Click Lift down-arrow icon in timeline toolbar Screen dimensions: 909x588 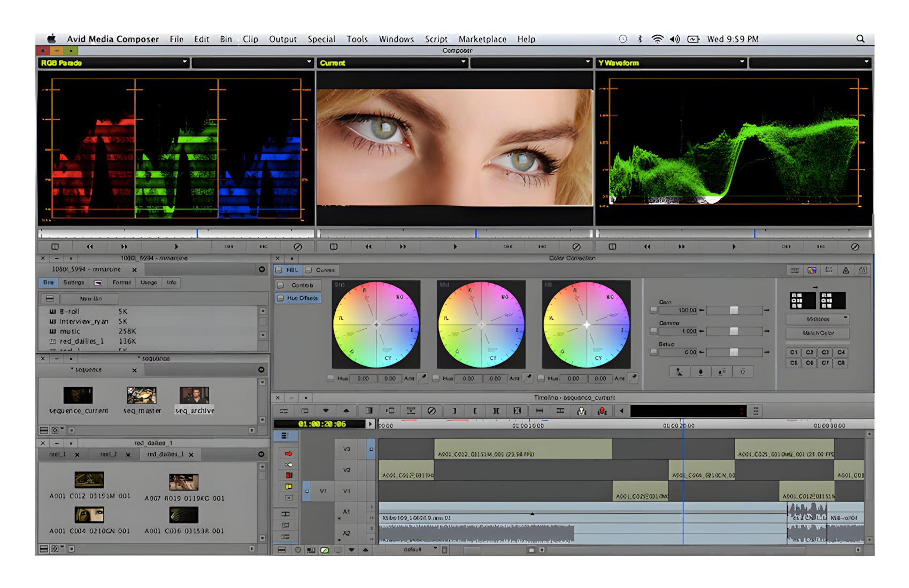click(x=326, y=411)
